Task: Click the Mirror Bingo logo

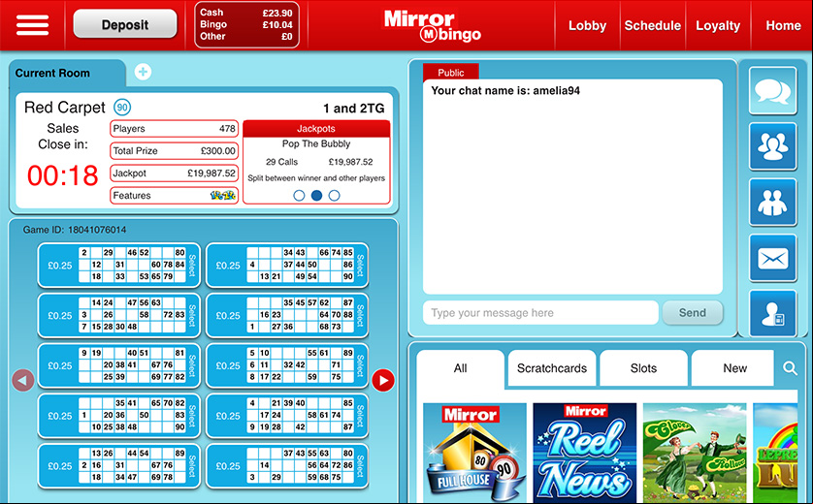Action: 432,26
